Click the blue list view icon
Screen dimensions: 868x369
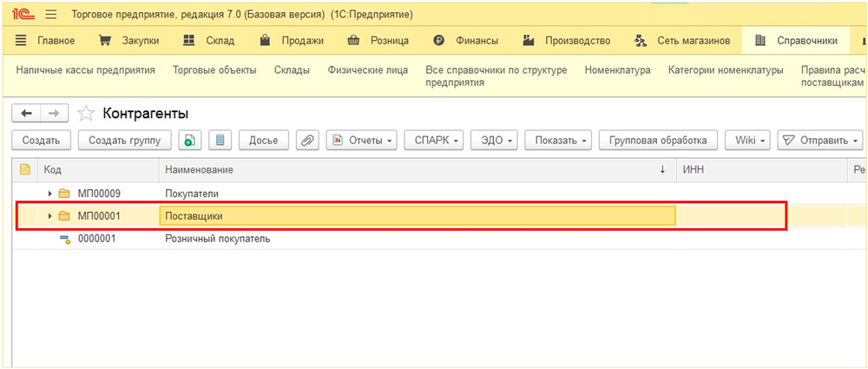[x=220, y=140]
